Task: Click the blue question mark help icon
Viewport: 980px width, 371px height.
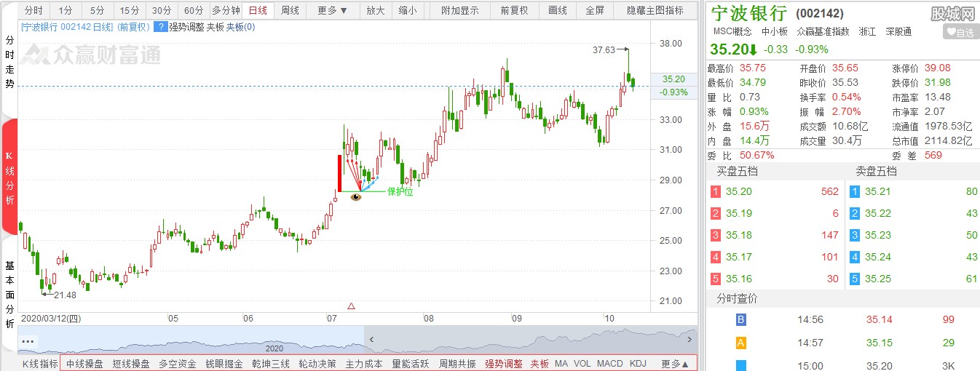Action: pyautogui.click(x=160, y=27)
